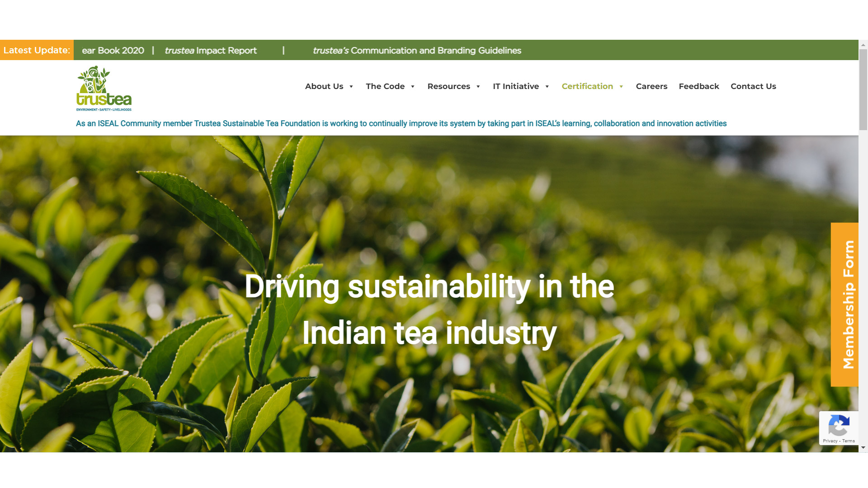The image size is (868, 488).
Task: Expand the IT Initiative dropdown arrow
Action: [547, 86]
